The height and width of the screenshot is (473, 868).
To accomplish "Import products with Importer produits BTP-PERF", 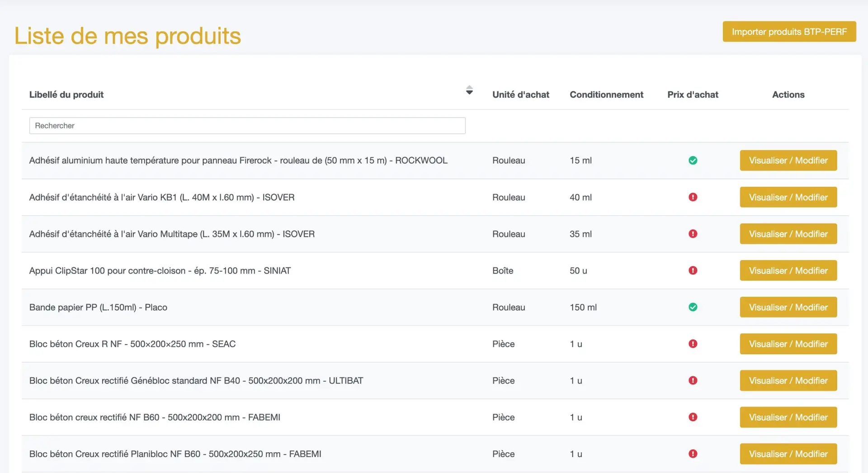I will click(x=789, y=32).
